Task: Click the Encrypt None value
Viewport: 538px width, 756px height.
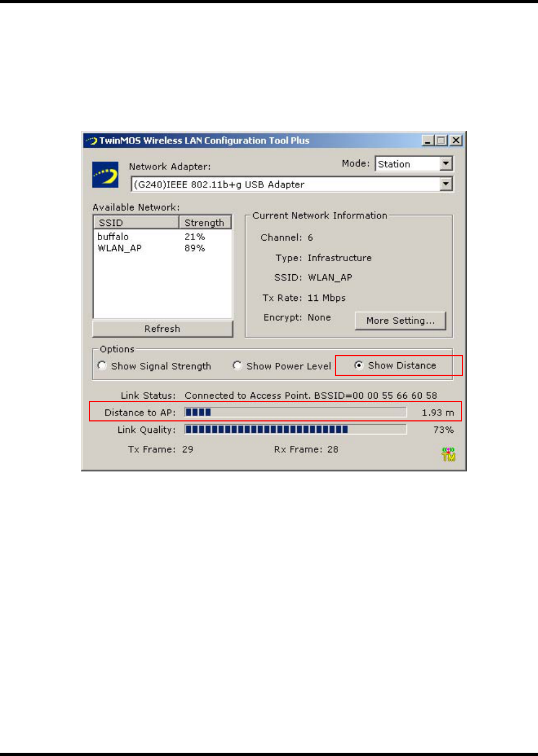Action: click(319, 318)
